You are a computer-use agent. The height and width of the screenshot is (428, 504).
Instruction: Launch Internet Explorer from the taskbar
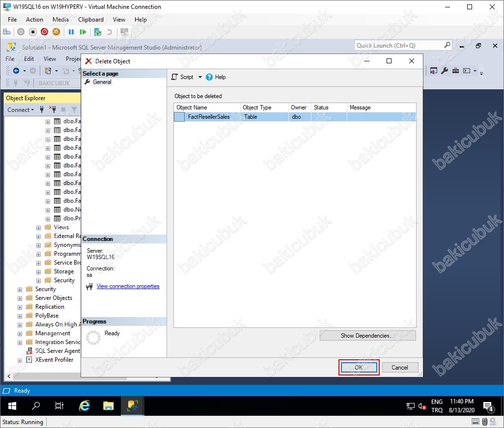[x=84, y=406]
